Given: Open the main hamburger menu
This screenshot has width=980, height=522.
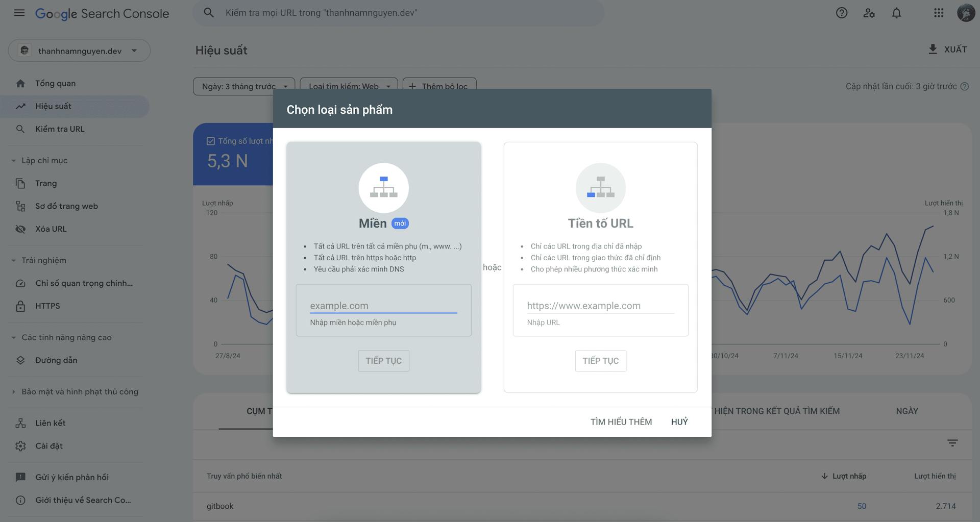Looking at the screenshot, I should tap(19, 13).
